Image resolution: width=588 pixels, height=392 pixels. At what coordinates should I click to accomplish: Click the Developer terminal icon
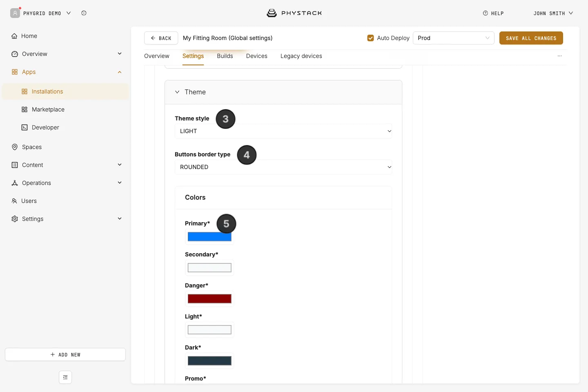24,127
